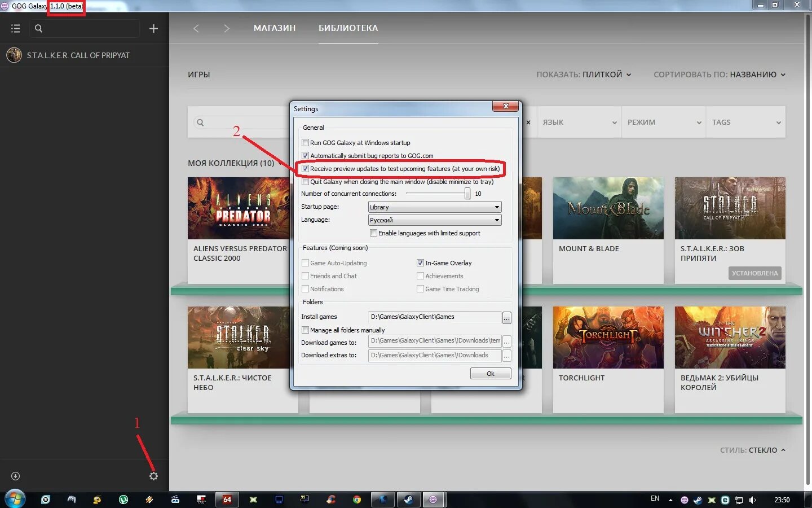The image size is (812, 508).
Task: Click the plus icon to add a game
Action: 153,28
